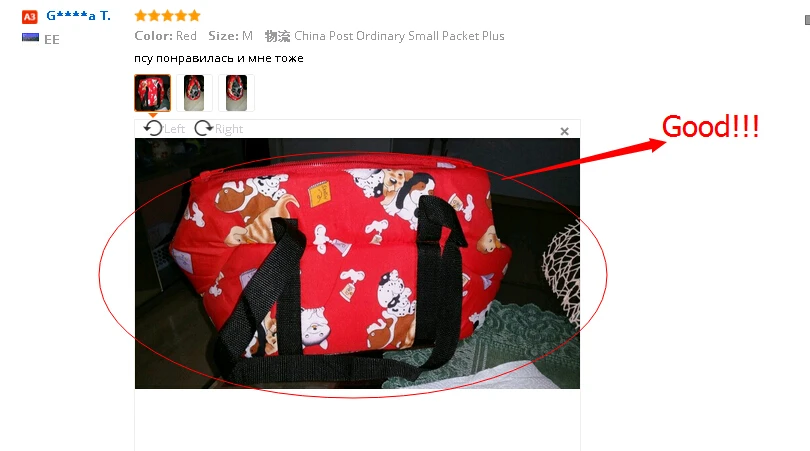This screenshot has width=810, height=451.
Task: Select the first review photo thumbnail
Action: tap(152, 93)
